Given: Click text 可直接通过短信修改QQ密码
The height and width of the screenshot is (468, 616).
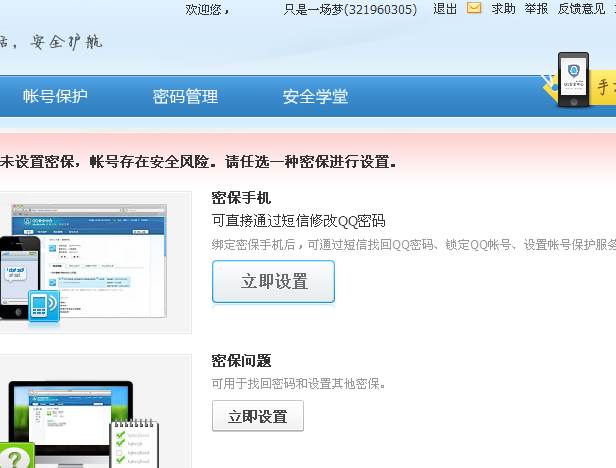Looking at the screenshot, I should [299, 221].
